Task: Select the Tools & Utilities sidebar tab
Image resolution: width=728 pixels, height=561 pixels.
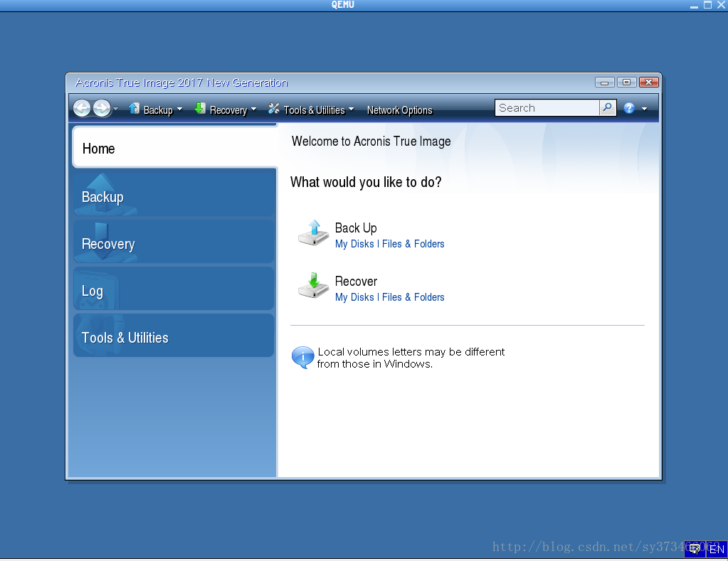Action: 174,336
